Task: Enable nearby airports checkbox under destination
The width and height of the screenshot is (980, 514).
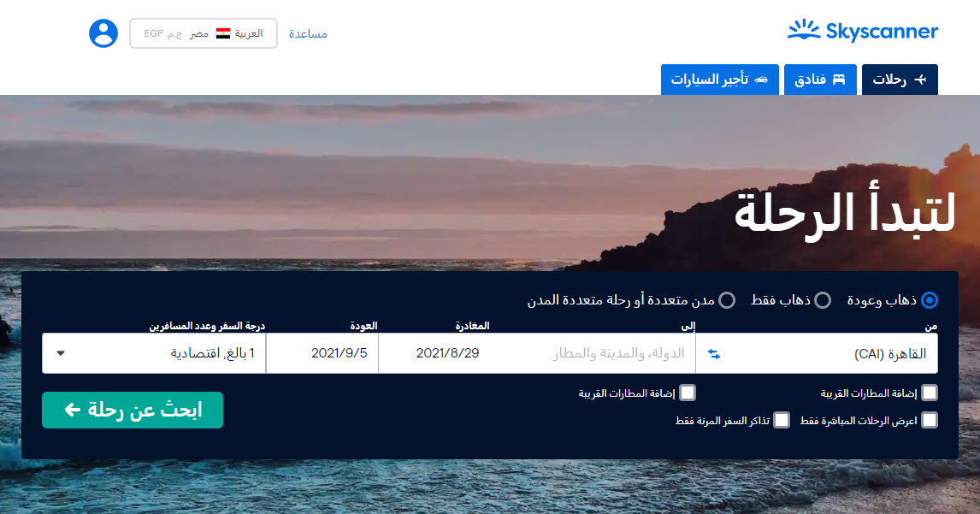Action: tap(688, 393)
